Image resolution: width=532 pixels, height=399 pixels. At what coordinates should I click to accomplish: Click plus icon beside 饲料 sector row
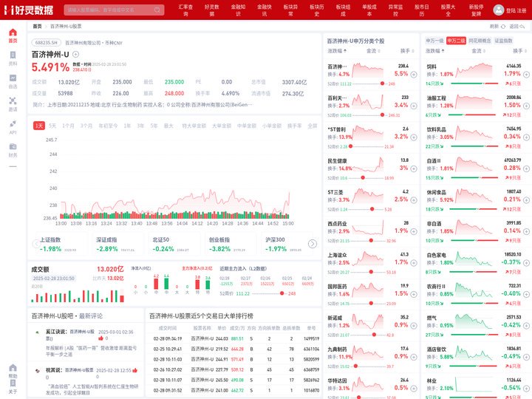(x=526, y=75)
